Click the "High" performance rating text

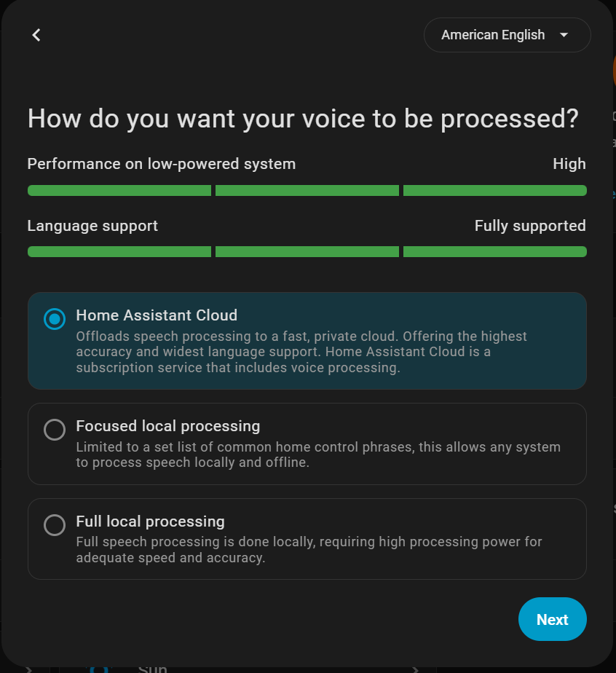click(x=569, y=164)
